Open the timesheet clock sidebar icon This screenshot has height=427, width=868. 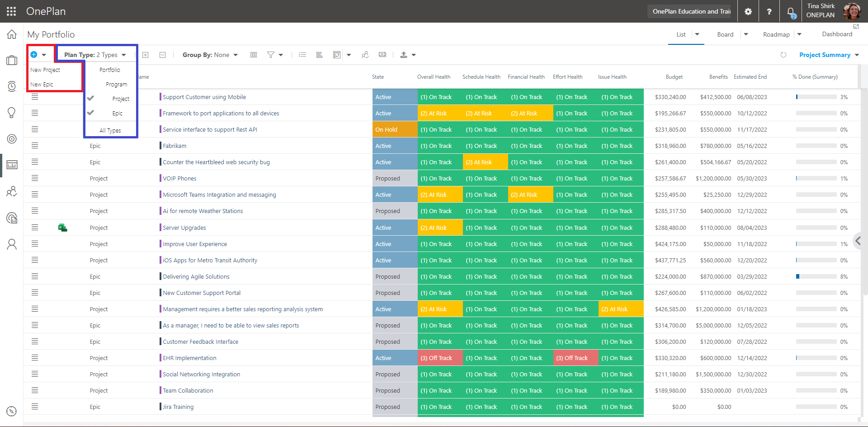[x=12, y=86]
